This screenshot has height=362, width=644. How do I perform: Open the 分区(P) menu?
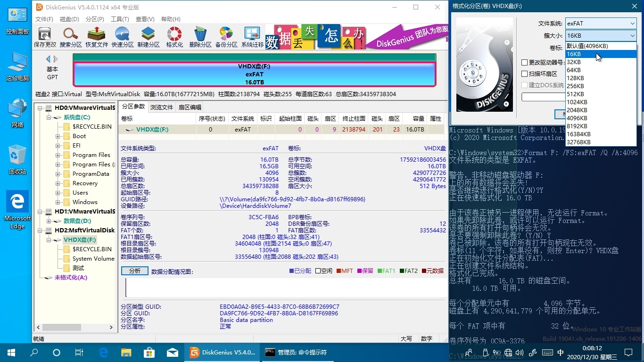[x=95, y=19]
